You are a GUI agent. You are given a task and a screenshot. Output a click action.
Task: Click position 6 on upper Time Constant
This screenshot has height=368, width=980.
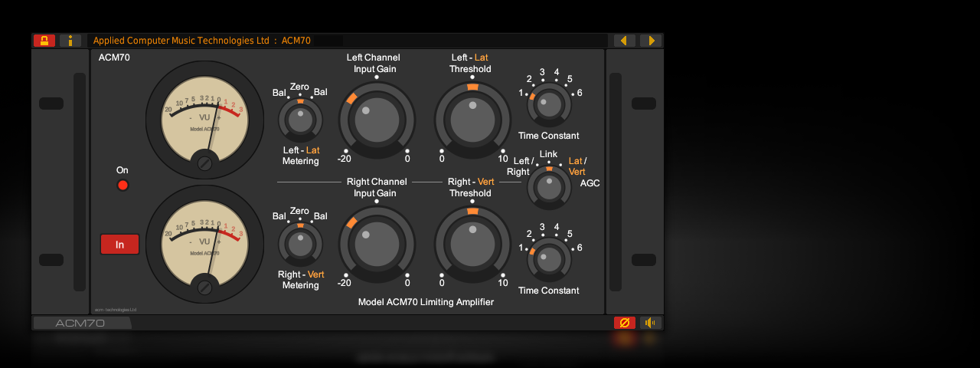[580, 93]
